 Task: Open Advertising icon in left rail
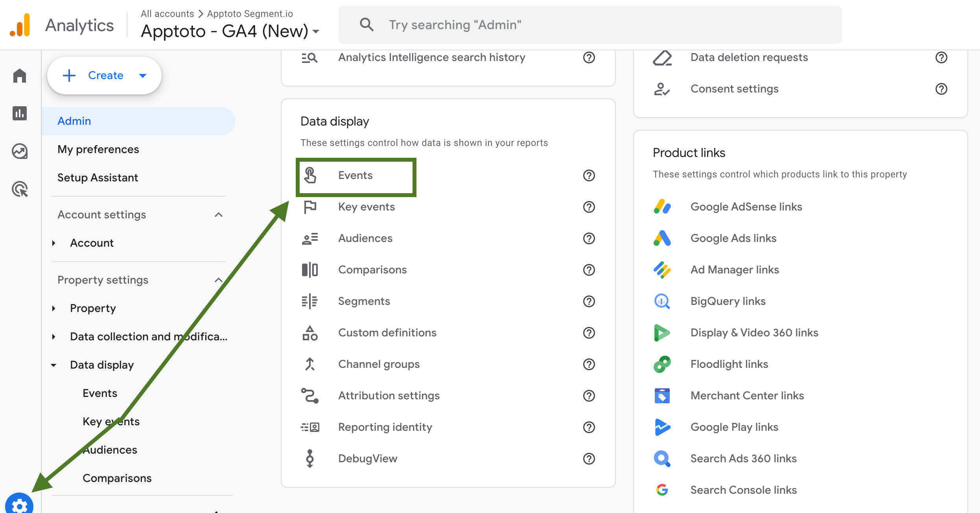pos(20,189)
